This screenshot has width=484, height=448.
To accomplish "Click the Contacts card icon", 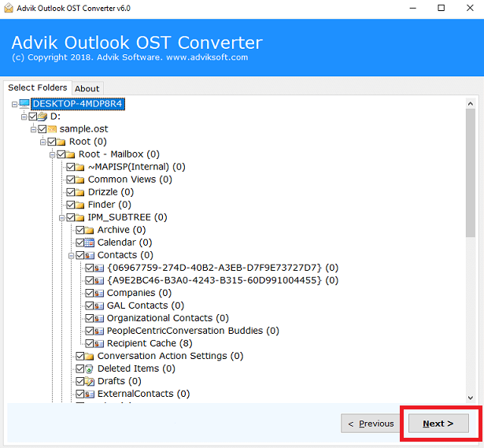I will 89,255.
